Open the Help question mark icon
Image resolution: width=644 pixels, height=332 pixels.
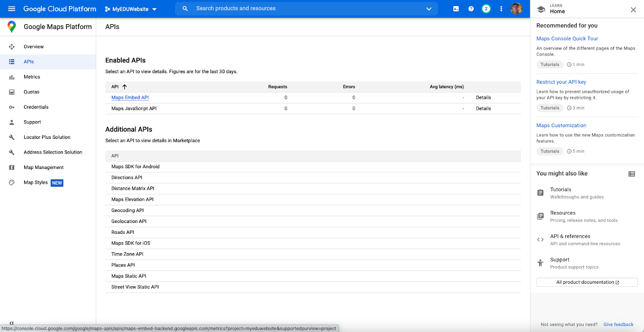(471, 9)
